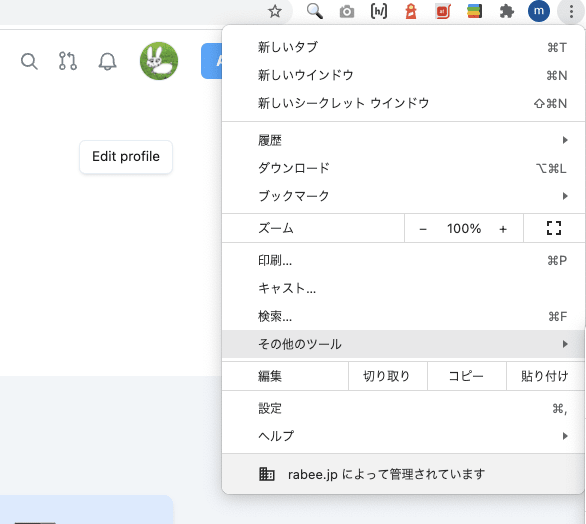Click the Chrome profile avatar 'm'
Viewport: 586px width, 524px height.
pos(539,11)
